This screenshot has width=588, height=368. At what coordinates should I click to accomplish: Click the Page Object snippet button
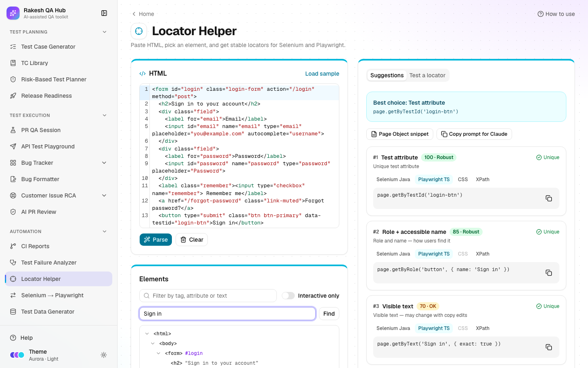pos(400,134)
